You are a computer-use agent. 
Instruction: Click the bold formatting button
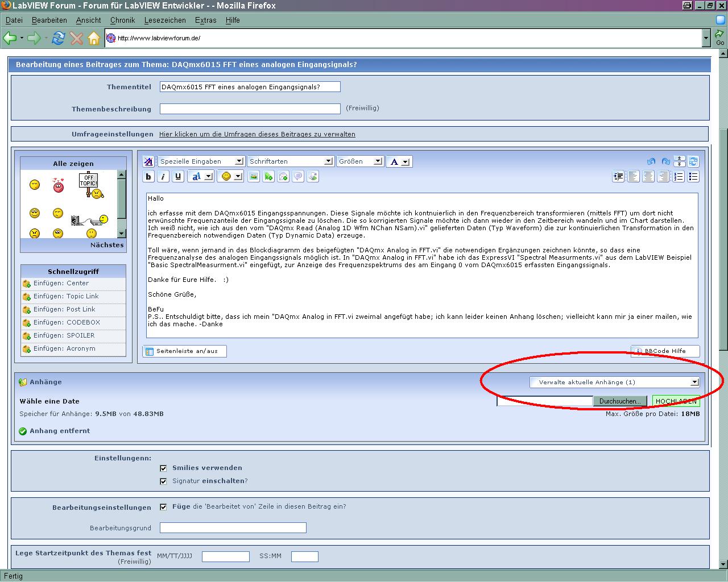(x=148, y=177)
